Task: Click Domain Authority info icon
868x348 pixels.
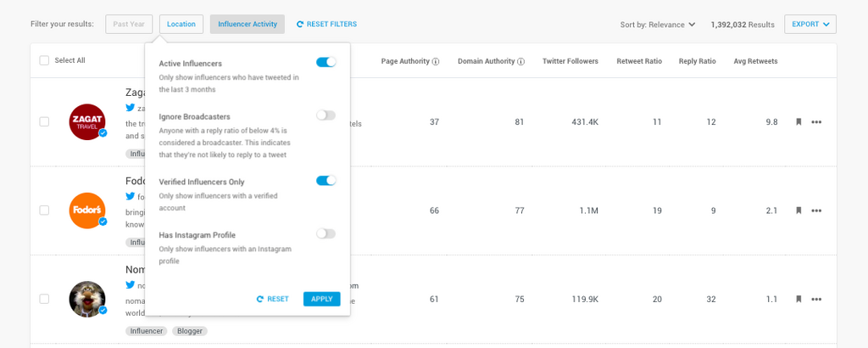Action: point(520,62)
